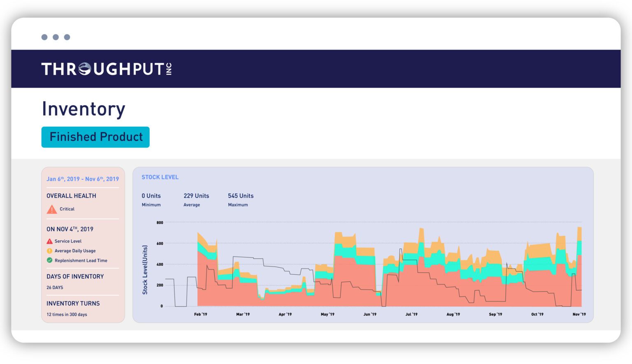The width and height of the screenshot is (632, 364).
Task: Click the Inventory Turns 12 times value
Action: click(67, 315)
